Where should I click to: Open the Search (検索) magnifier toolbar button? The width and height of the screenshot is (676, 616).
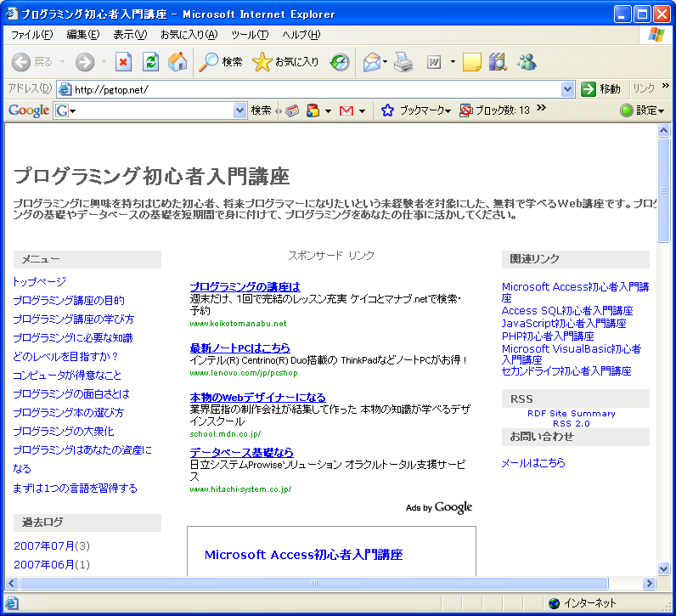[x=220, y=62]
